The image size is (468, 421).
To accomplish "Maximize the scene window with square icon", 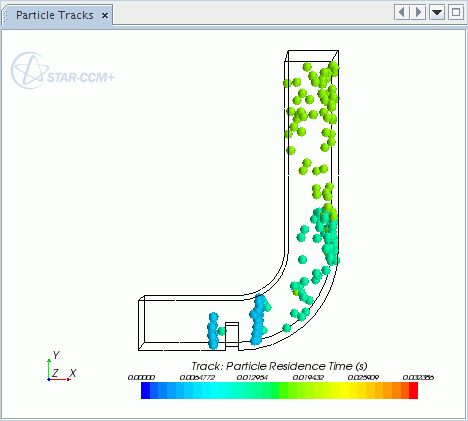I will point(456,13).
